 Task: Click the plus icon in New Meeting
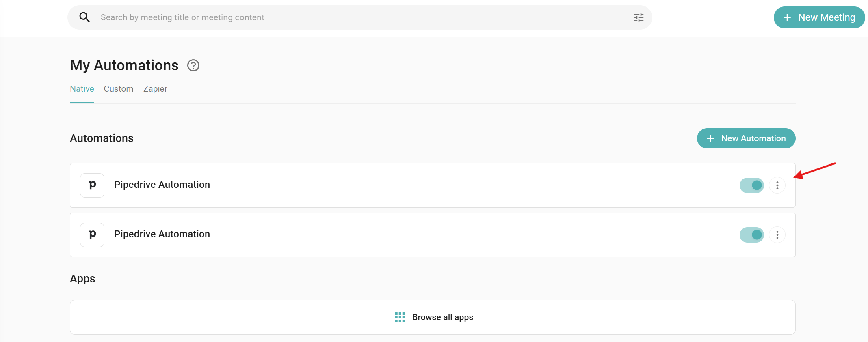(787, 17)
